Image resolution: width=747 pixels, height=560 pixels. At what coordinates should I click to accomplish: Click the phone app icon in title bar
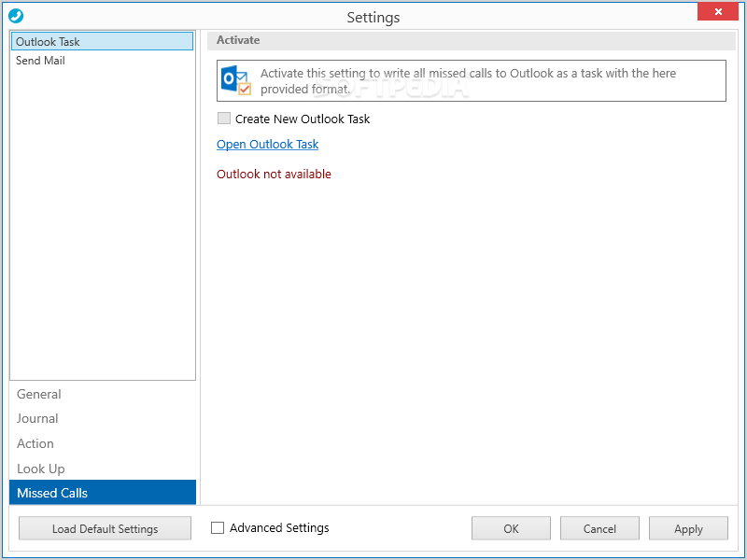[16, 16]
